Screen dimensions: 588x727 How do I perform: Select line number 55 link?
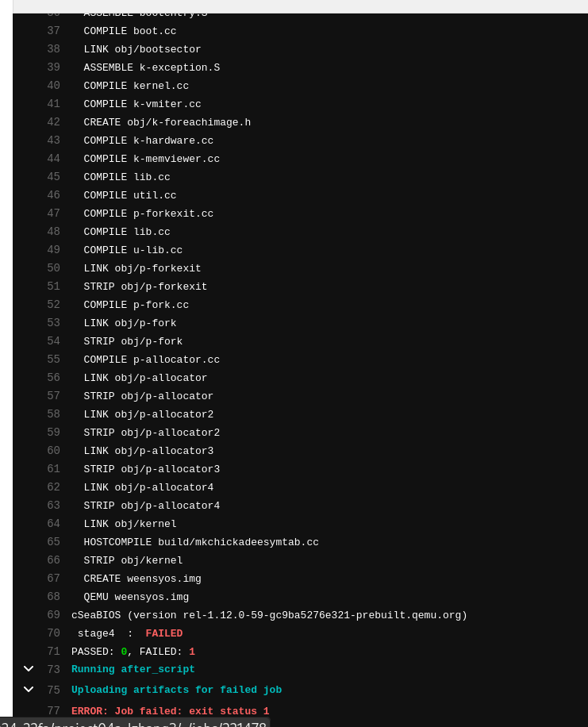[53, 360]
